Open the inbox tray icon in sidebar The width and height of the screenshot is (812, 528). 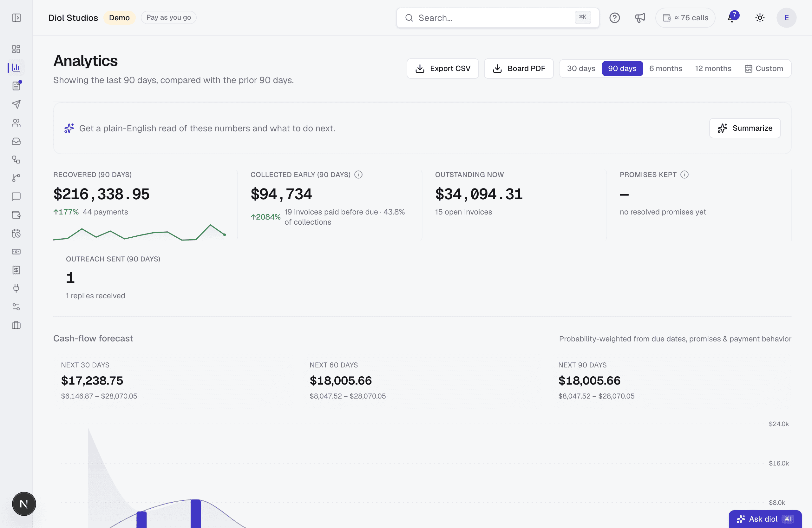pyautogui.click(x=16, y=141)
